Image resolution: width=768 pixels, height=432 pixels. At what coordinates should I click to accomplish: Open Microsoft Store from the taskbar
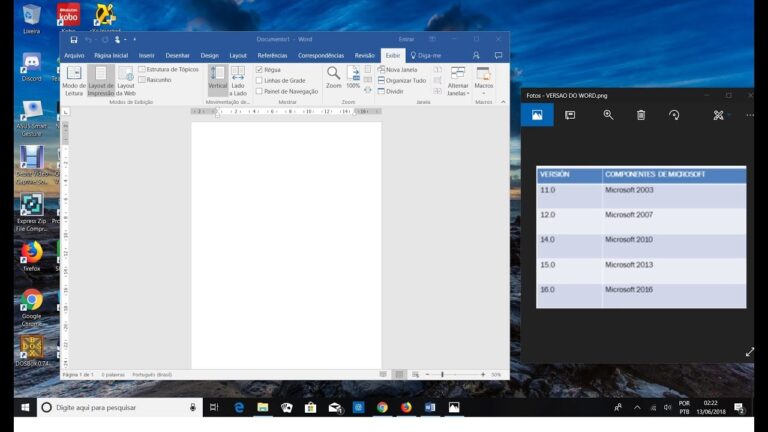[311, 408]
